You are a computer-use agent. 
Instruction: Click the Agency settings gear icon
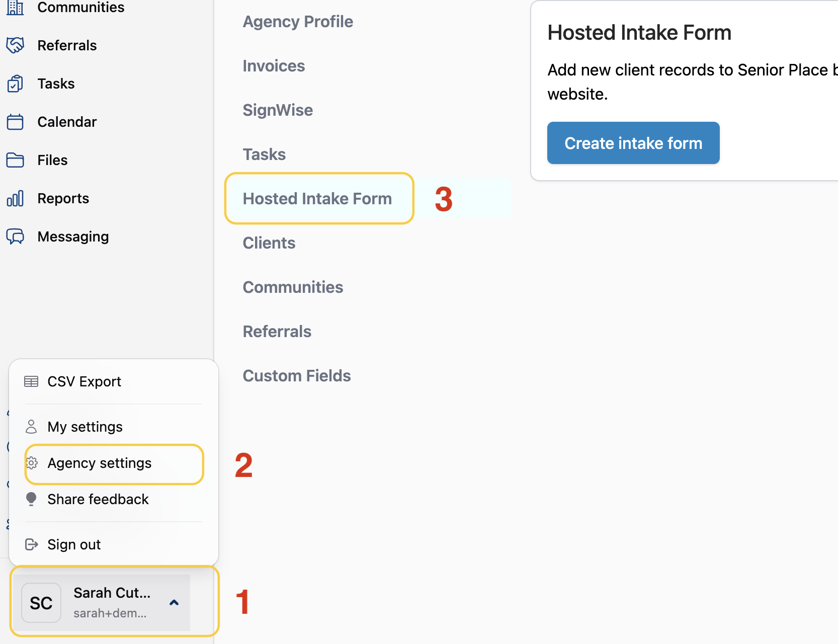coord(32,463)
